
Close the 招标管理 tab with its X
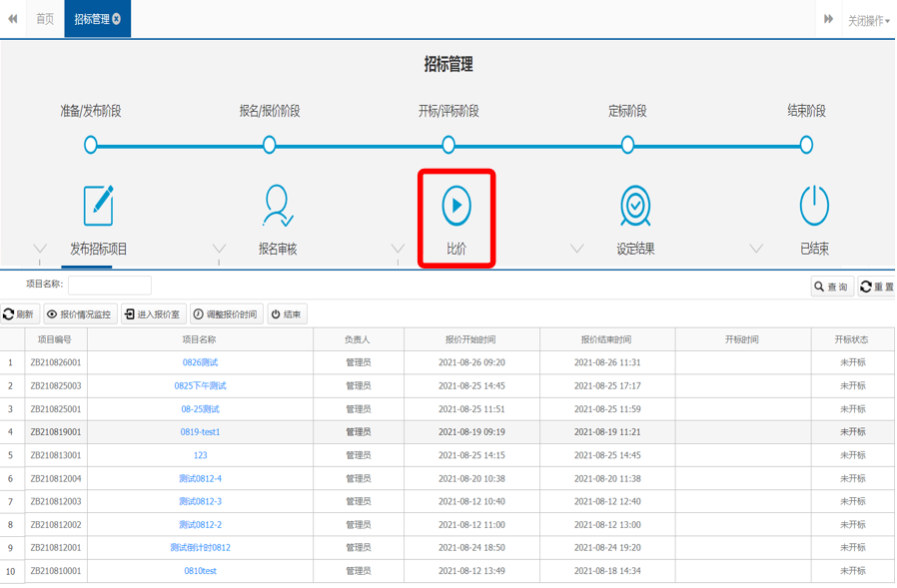[x=117, y=19]
